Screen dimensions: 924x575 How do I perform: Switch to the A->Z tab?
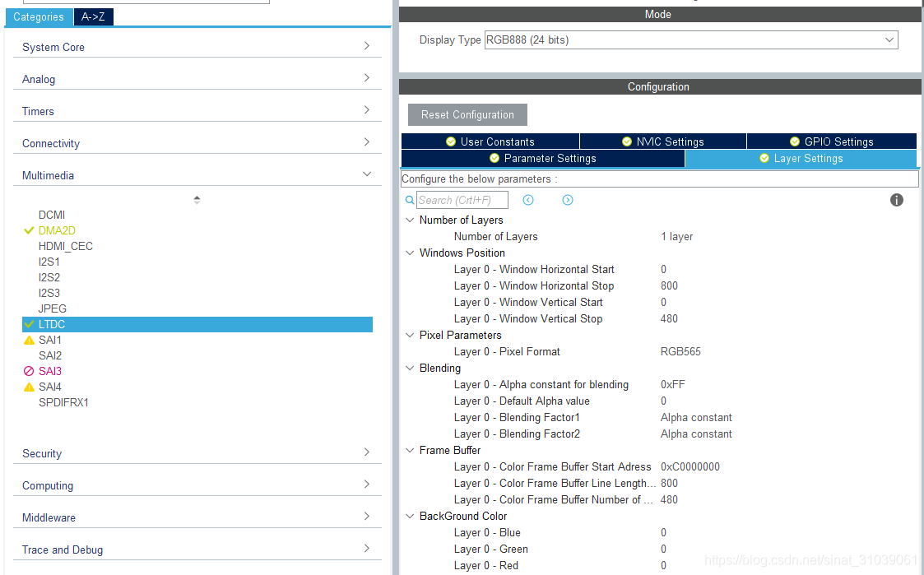(93, 17)
